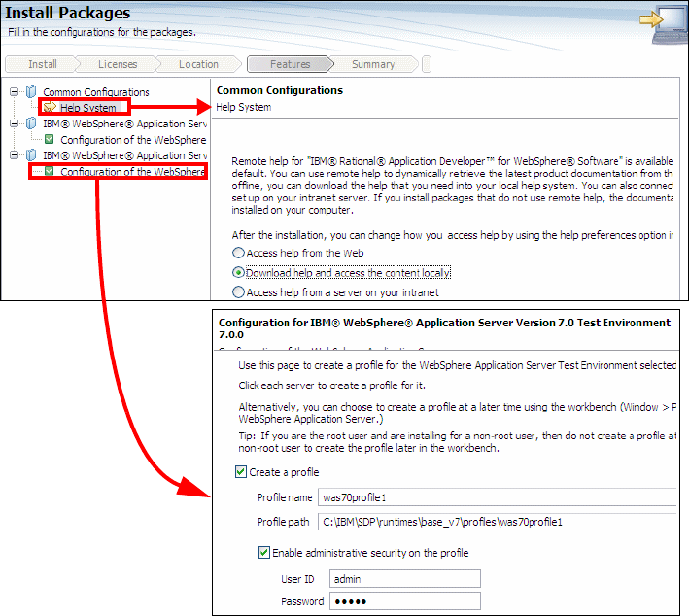The height and width of the screenshot is (616, 689).
Task: Click 'Fill in the configurations for the packages' text
Action: tap(102, 32)
